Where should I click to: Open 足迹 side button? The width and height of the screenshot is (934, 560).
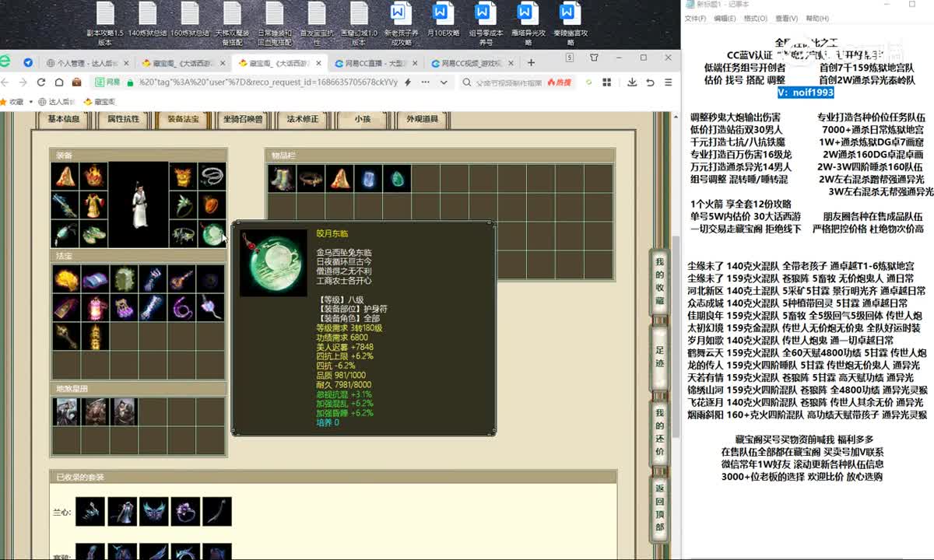(659, 356)
